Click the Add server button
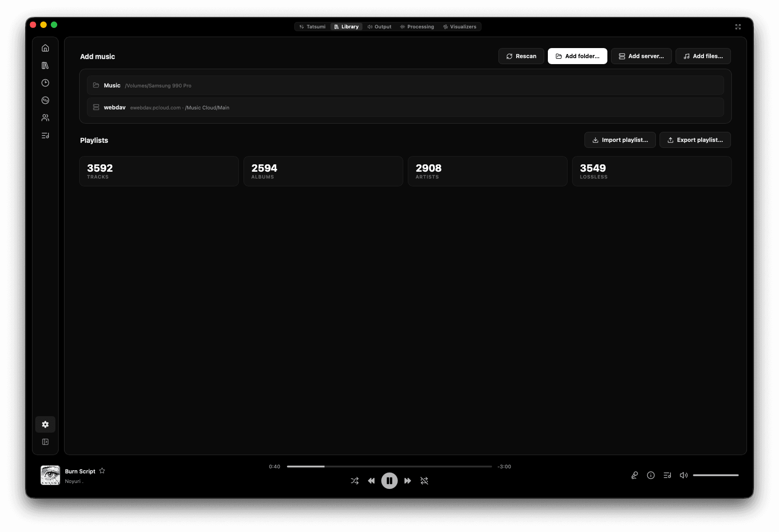779x532 pixels. (641, 56)
